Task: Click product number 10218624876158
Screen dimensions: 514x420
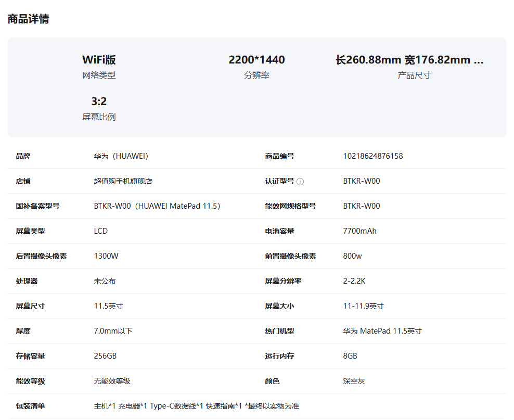Action: click(373, 156)
